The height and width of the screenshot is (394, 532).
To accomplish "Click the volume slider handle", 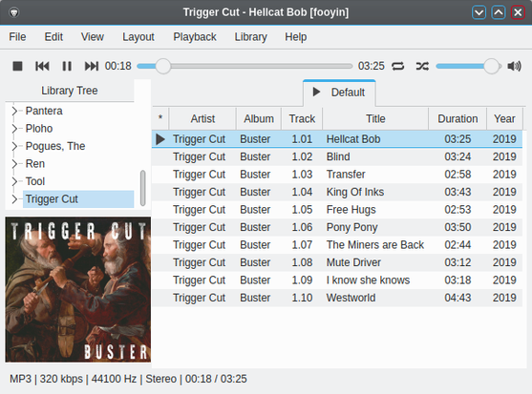I will coord(491,66).
